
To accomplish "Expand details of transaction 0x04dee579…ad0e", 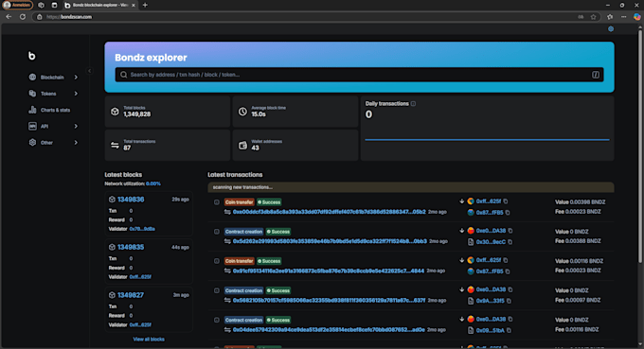I will [217, 321].
